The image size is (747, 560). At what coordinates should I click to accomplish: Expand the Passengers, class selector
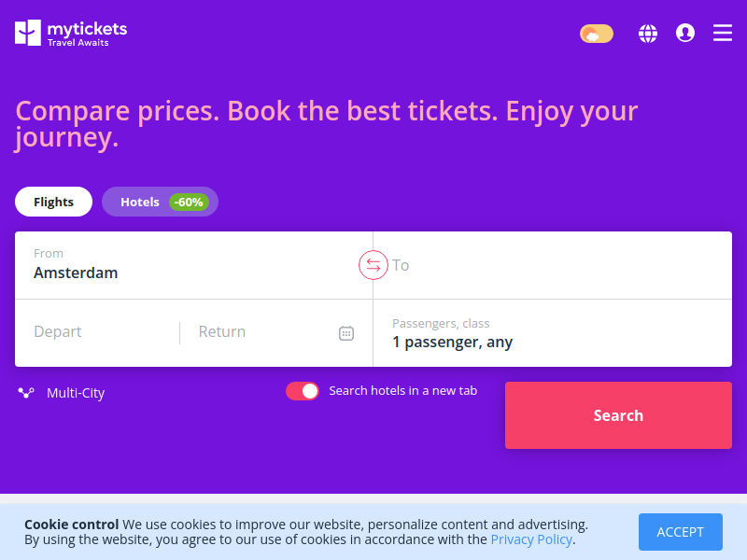click(553, 333)
